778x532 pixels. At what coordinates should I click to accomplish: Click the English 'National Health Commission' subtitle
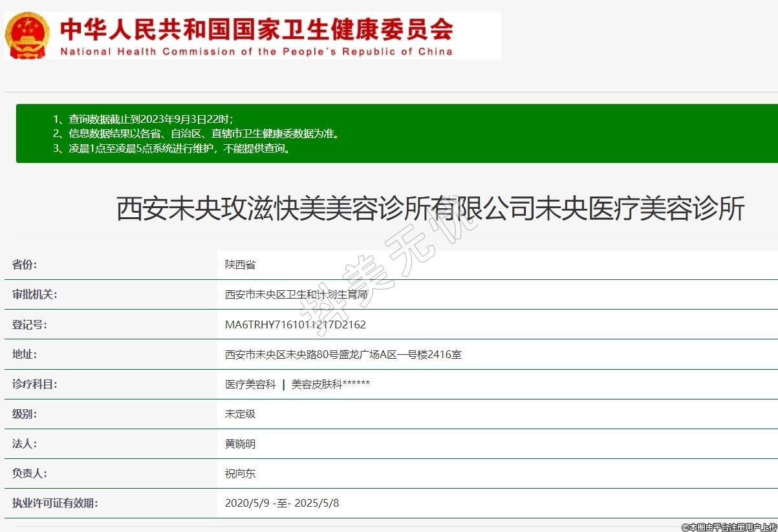coord(256,52)
